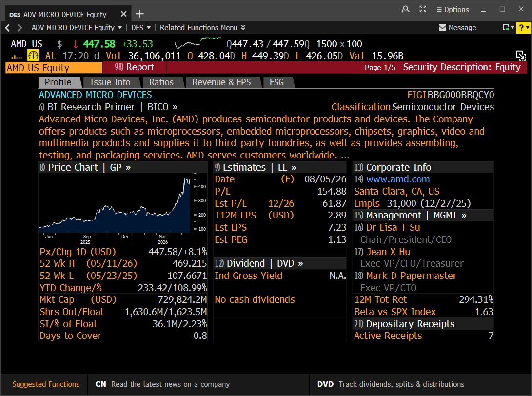This screenshot has height=396, width=532.
Task: Open CN latest company news suggestion
Action: click(x=162, y=384)
